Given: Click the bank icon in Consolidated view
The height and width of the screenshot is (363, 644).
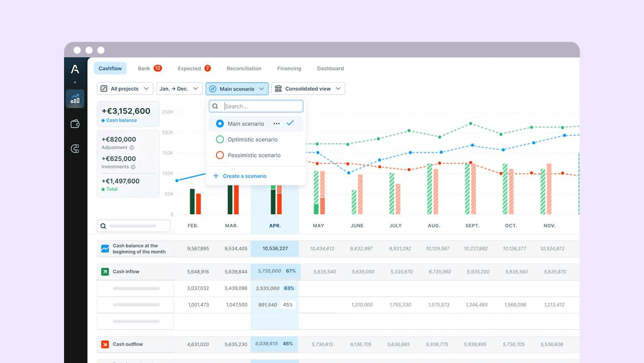Looking at the screenshot, I should (x=278, y=88).
